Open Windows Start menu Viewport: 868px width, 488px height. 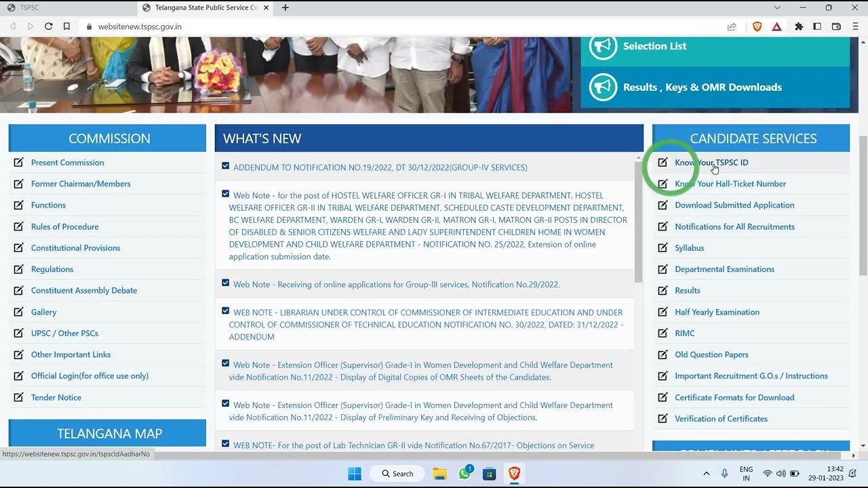click(355, 474)
